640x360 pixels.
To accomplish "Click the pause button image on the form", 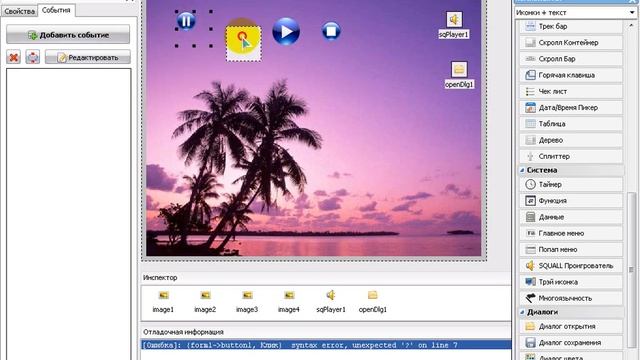I will point(186,21).
